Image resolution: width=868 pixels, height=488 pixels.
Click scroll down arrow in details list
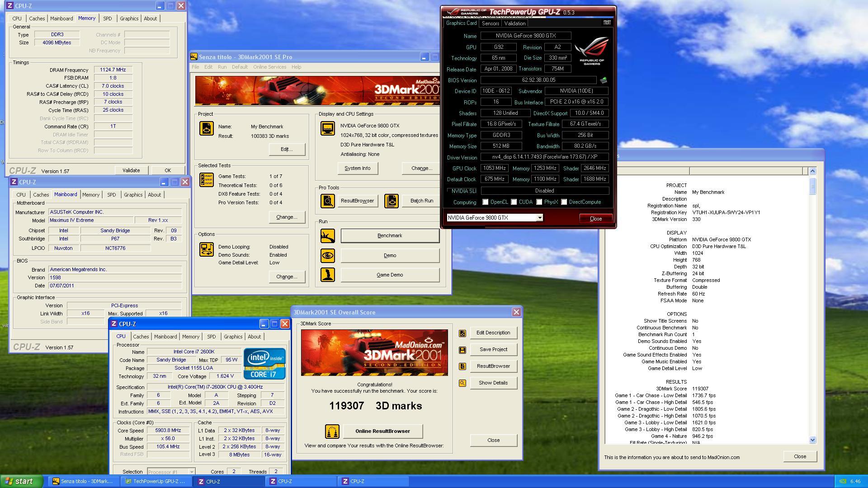point(812,440)
